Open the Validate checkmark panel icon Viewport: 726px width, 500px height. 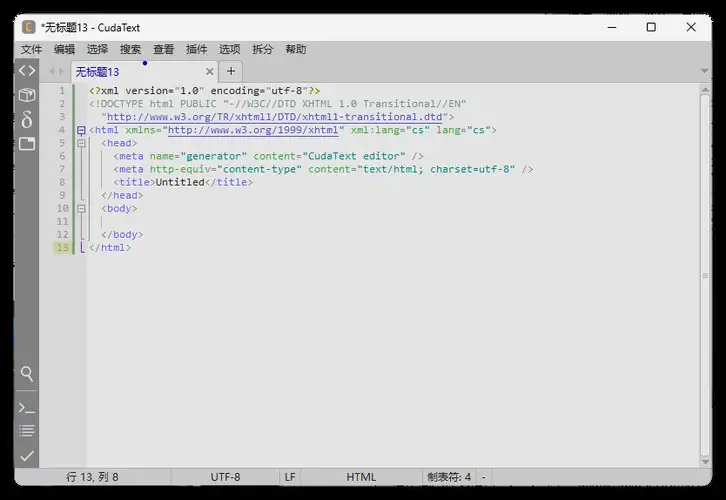(x=27, y=456)
